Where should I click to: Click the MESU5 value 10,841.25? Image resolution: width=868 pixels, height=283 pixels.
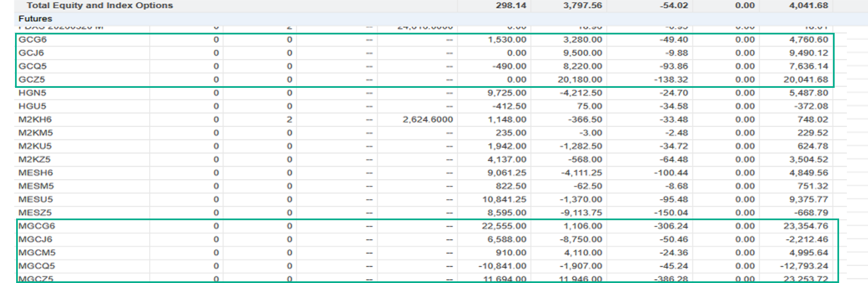point(505,200)
